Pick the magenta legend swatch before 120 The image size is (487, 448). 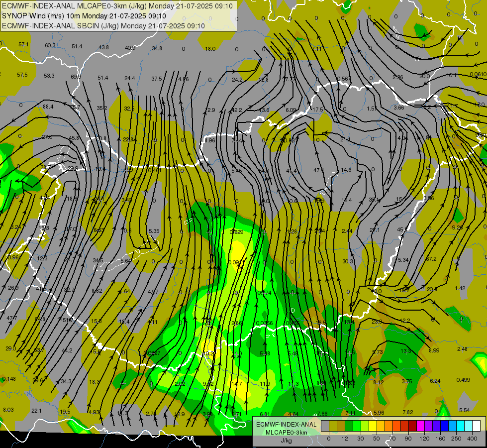click(421, 426)
